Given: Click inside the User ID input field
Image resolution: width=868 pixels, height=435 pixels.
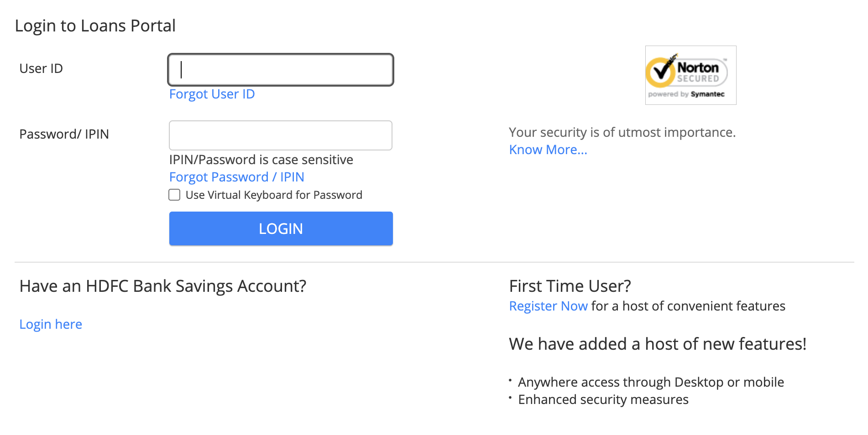Looking at the screenshot, I should (x=280, y=69).
